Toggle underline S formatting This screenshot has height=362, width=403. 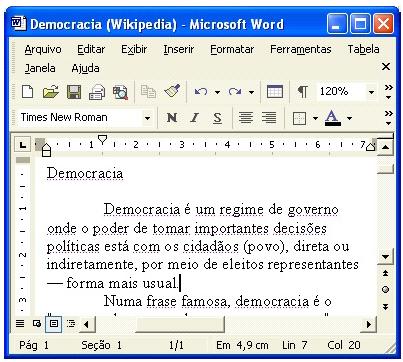217,117
